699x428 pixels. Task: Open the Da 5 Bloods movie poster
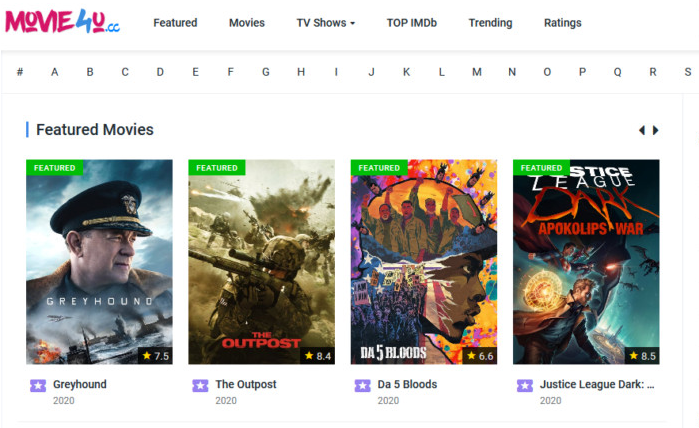(x=424, y=262)
